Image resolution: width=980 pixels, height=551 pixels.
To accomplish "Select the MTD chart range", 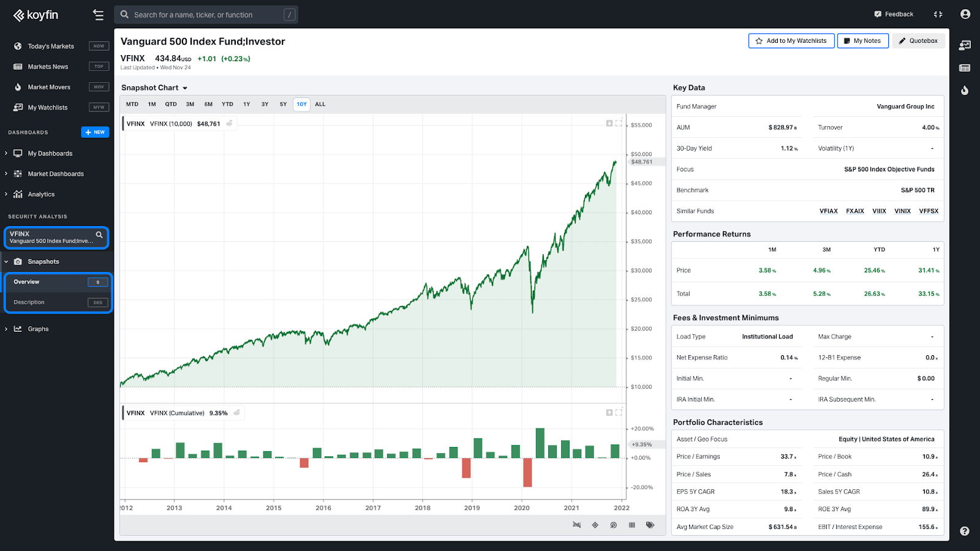I will click(132, 104).
